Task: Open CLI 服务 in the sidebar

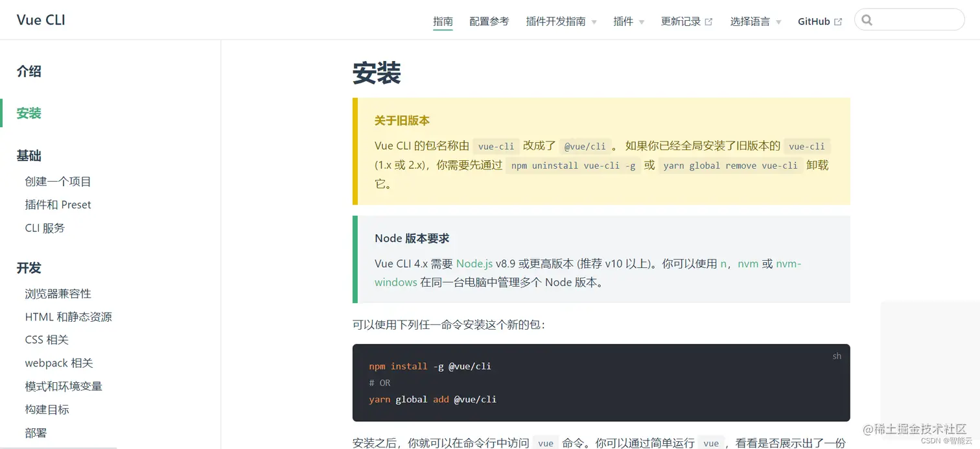Action: coord(46,228)
